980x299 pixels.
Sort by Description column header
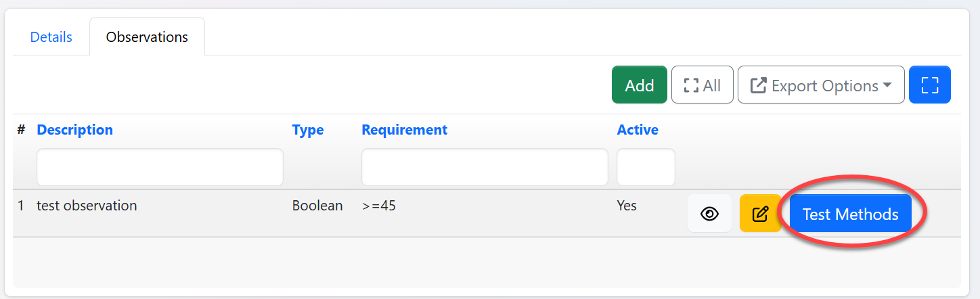[74, 130]
